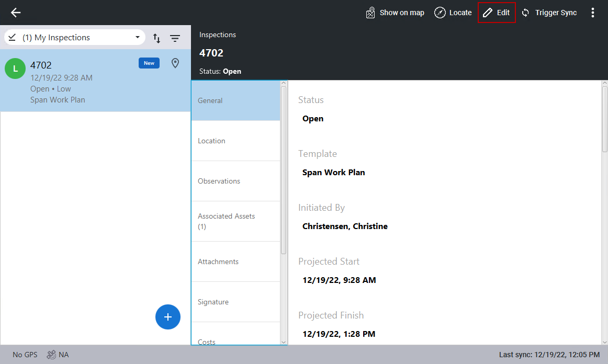Viewport: 608px width, 364px height.
Task: Click the GPS satellite status icon
Action: click(51, 355)
